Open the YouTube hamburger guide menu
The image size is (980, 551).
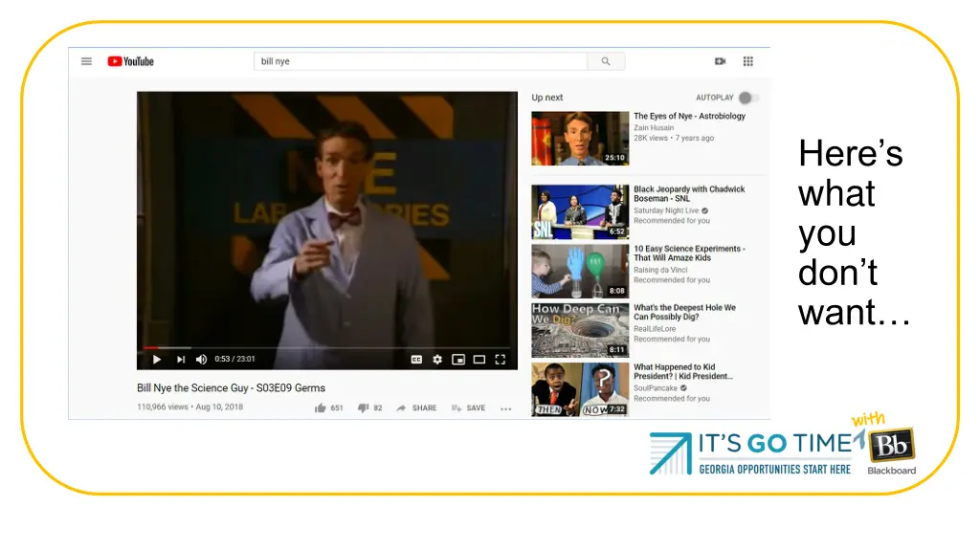tap(86, 61)
